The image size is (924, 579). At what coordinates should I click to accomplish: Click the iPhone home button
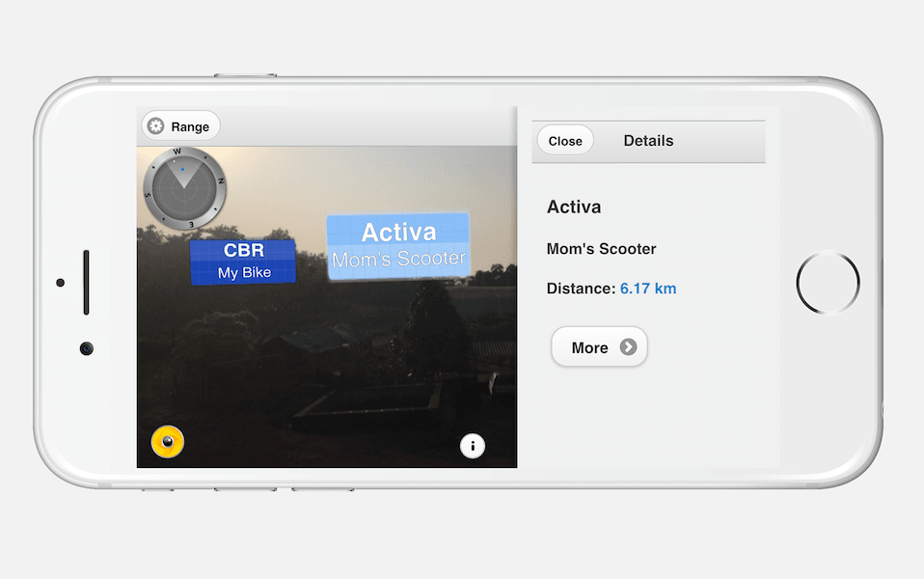828,283
